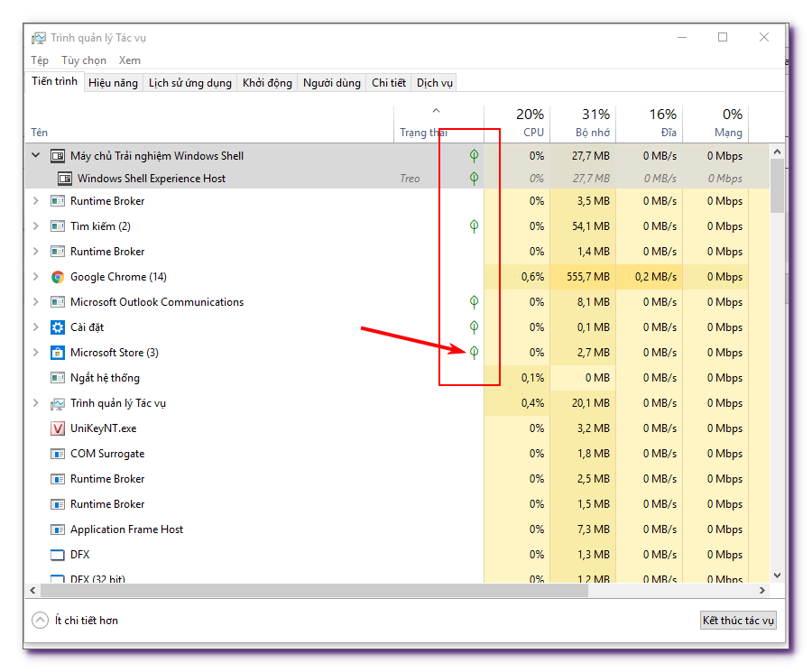Click the suspended leaf icon beside Tìm kiếm

point(473,226)
